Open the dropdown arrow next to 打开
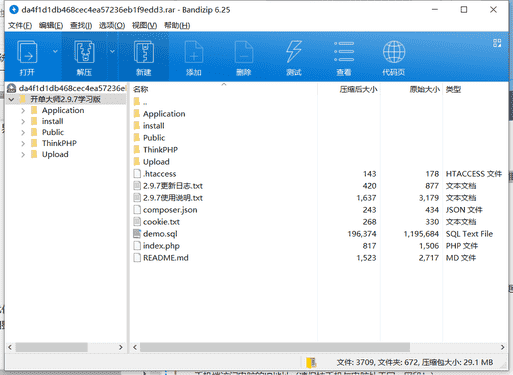The image size is (513, 375). point(55,51)
